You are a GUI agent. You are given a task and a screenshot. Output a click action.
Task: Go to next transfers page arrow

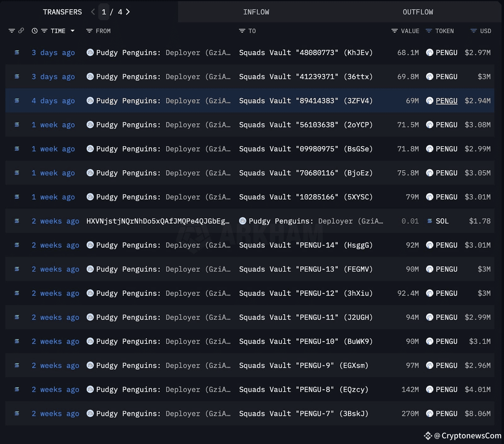coord(128,12)
